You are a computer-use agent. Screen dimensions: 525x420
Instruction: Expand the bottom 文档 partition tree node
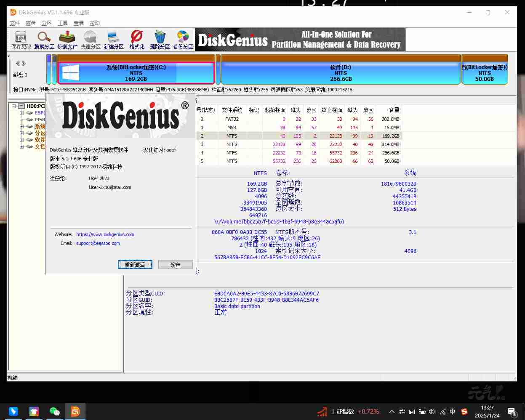pos(21,146)
